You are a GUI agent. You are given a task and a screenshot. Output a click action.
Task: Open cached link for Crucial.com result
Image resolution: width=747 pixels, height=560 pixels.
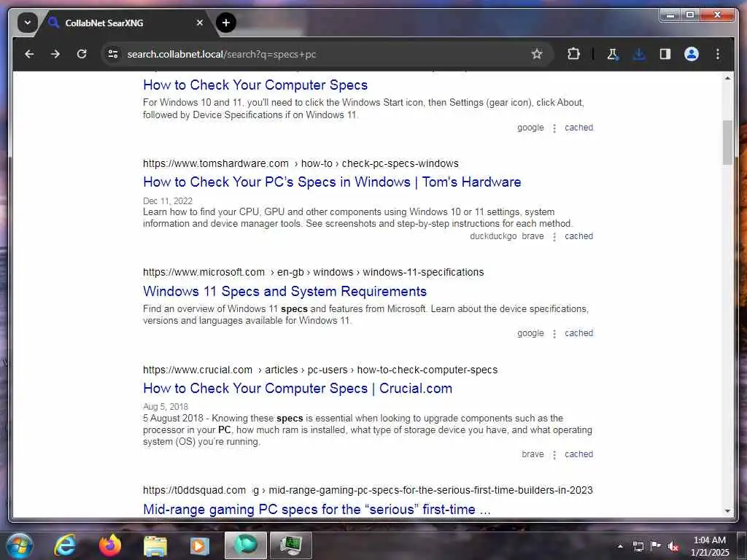coord(578,454)
